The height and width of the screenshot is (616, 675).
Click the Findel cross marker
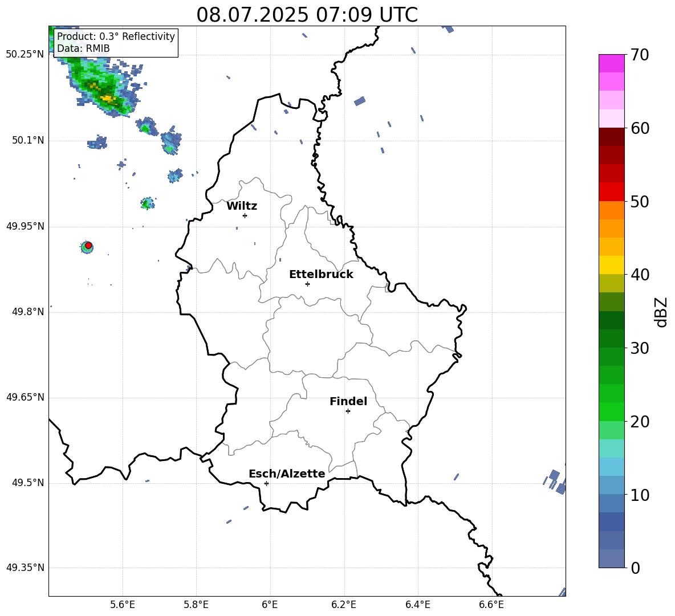click(348, 411)
